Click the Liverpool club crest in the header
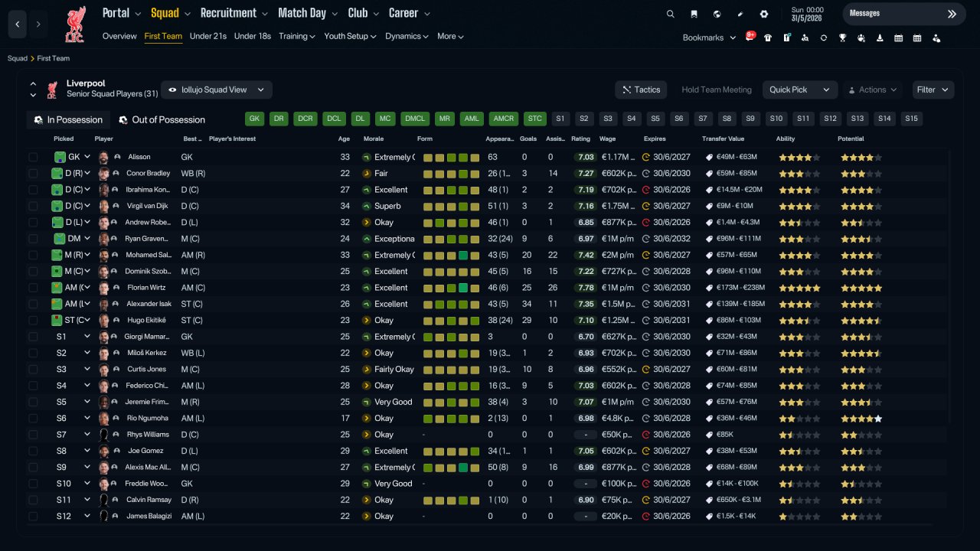The width and height of the screenshot is (980, 551). click(x=75, y=24)
